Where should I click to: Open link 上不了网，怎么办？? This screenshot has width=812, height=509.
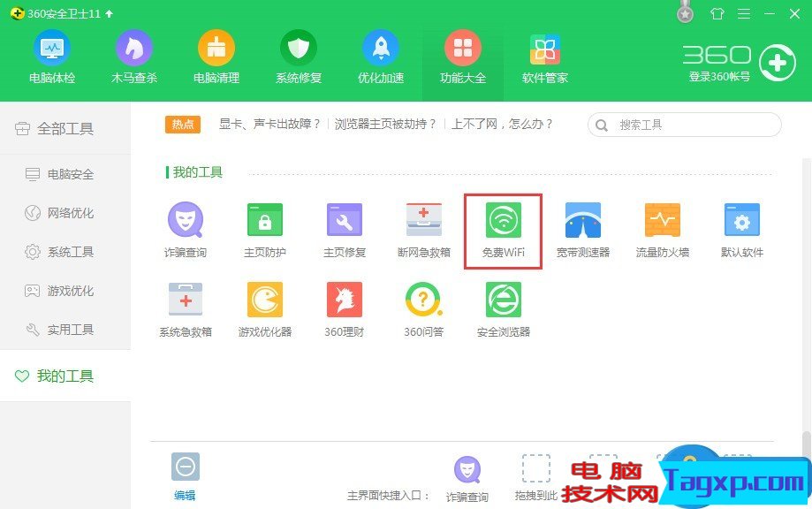tap(502, 125)
